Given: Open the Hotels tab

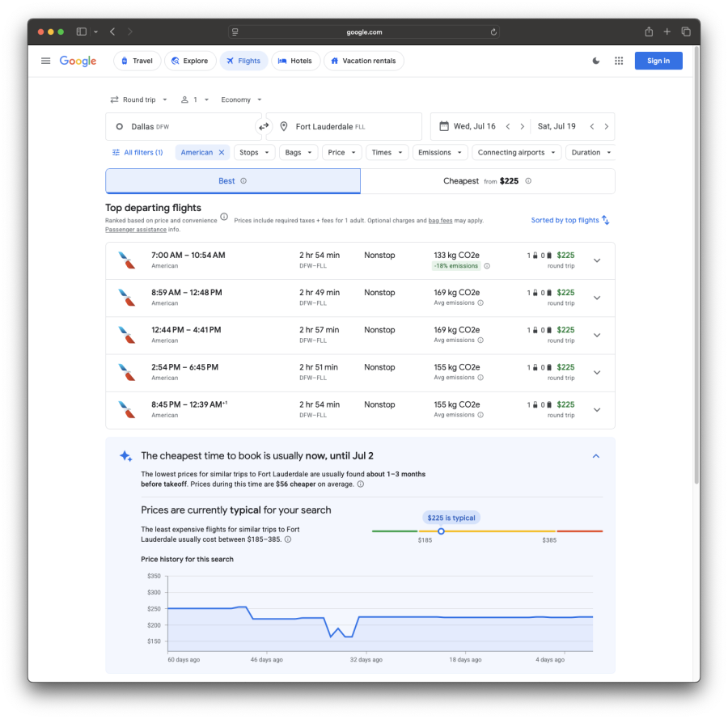Looking at the screenshot, I should tap(295, 61).
